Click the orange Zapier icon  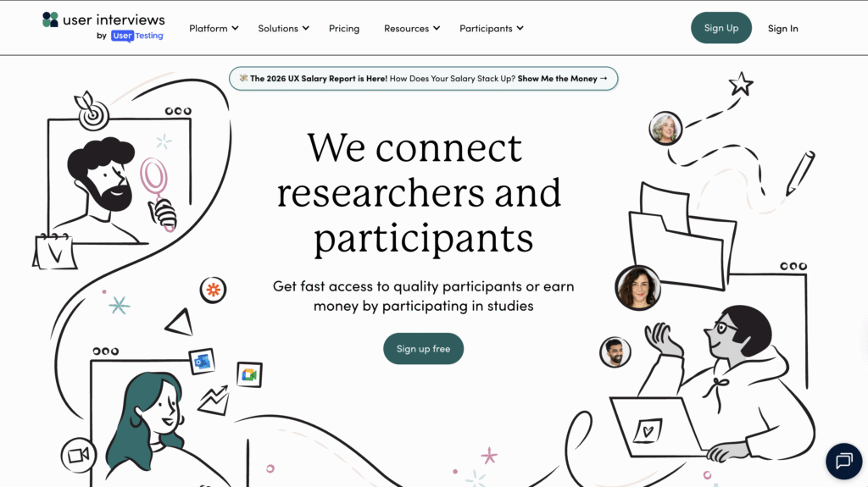tap(213, 291)
